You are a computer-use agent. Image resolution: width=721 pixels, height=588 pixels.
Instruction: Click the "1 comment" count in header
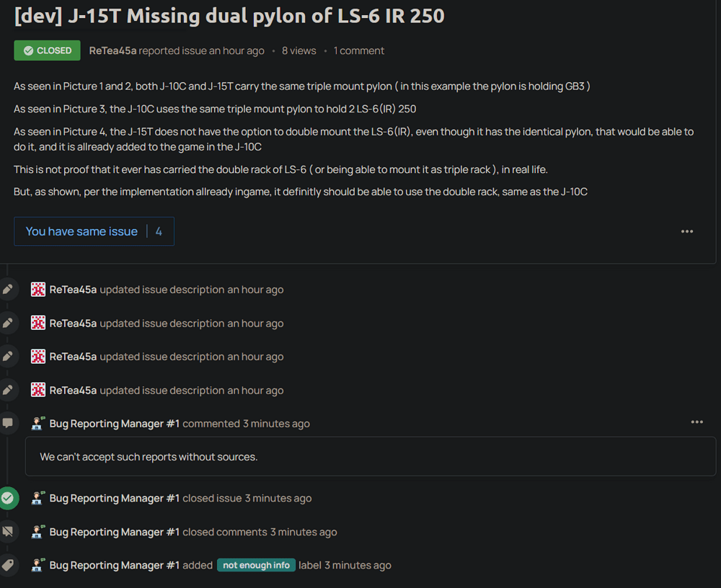(358, 50)
